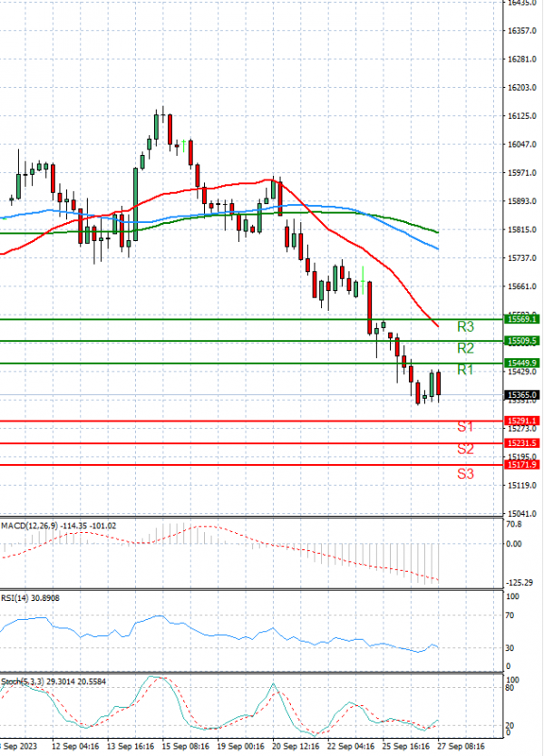Click the 15661.0 price axis value
This screenshot has height=756, width=544.
click(x=522, y=286)
